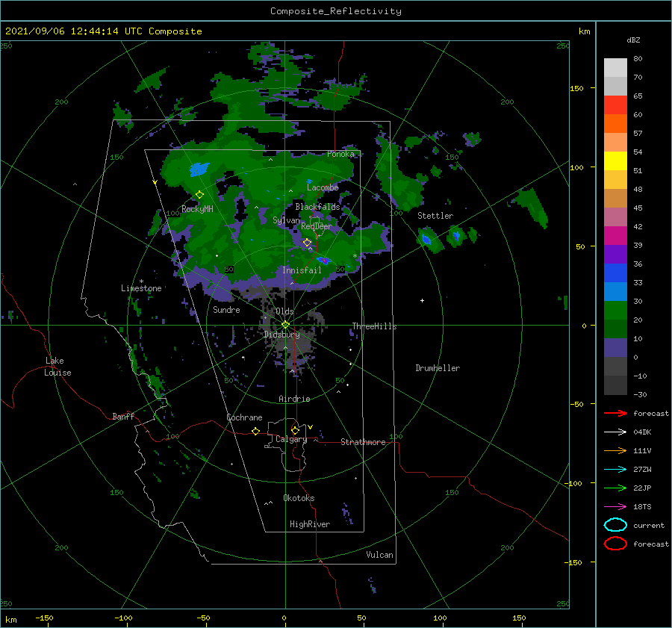Pick the slate 0-10 dBZ color swatch
The height and width of the screenshot is (628, 672).
coord(615,348)
